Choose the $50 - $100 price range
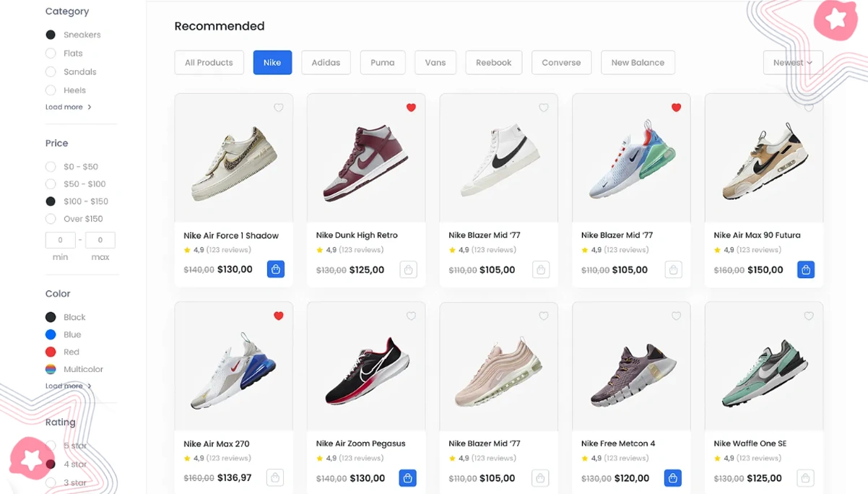This screenshot has height=494, width=868. 51,184
